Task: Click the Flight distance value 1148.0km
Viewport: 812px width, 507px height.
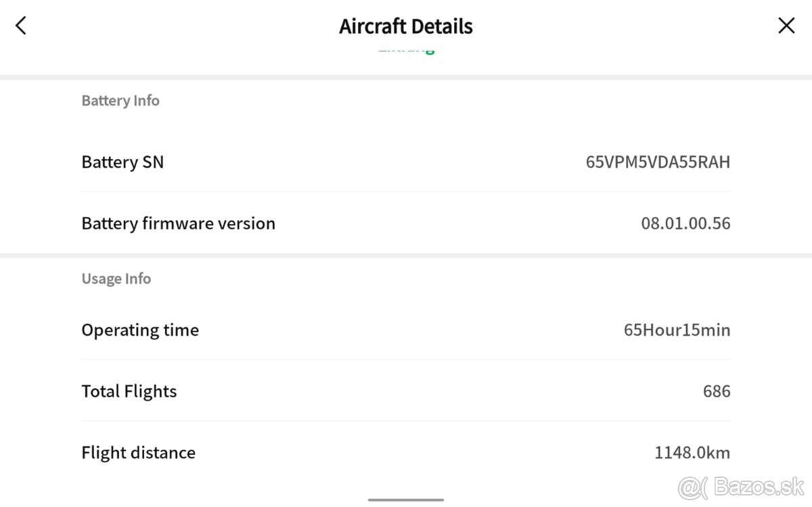Action: click(693, 452)
